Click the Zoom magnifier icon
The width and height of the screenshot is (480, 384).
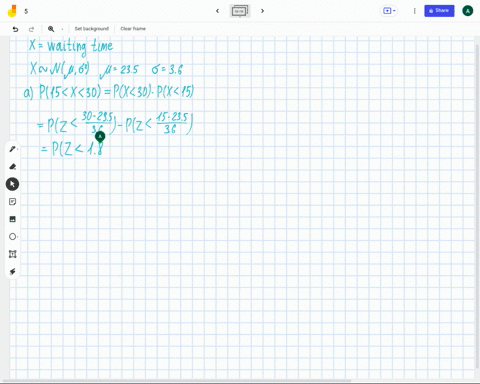point(51,29)
